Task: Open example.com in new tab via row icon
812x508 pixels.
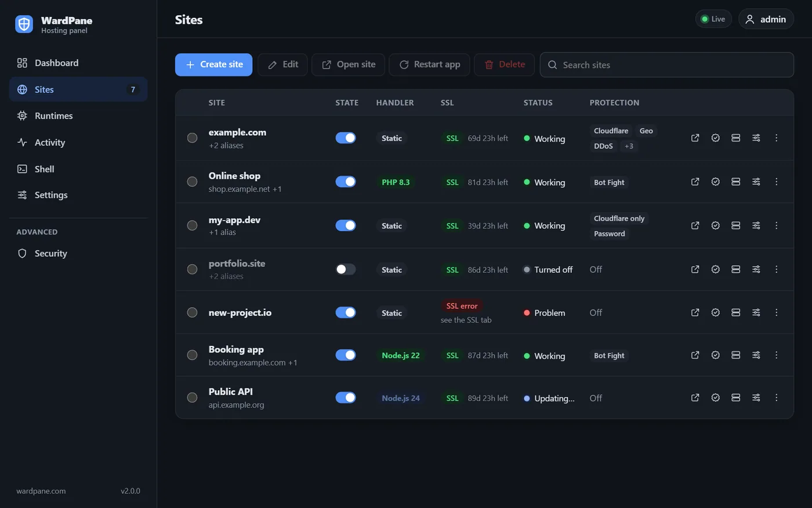Action: pyautogui.click(x=695, y=138)
